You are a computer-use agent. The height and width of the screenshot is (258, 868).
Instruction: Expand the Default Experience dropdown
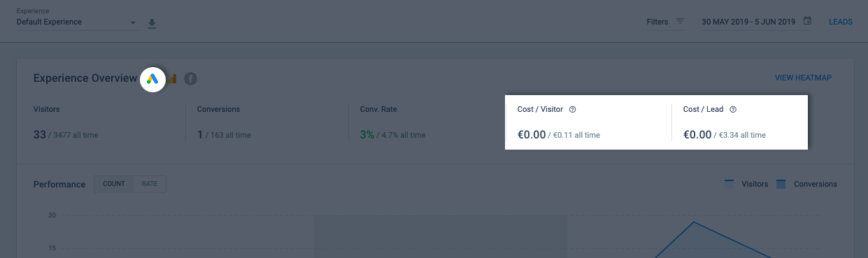click(77, 22)
